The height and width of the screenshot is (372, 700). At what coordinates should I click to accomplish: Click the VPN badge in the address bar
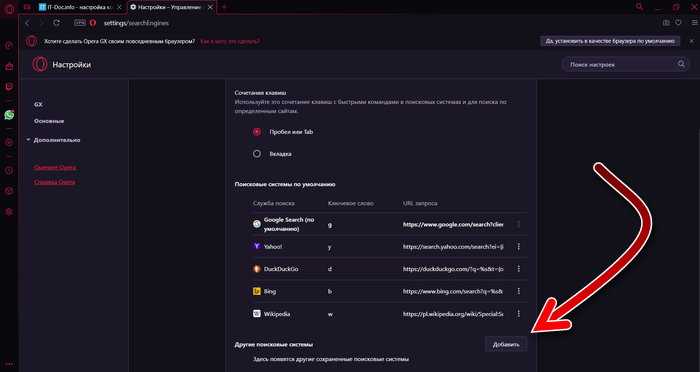pyautogui.click(x=80, y=23)
